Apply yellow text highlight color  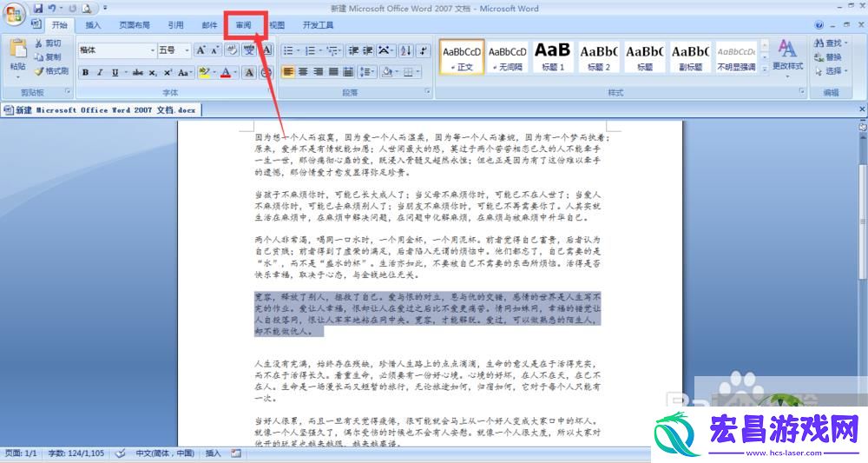click(204, 73)
